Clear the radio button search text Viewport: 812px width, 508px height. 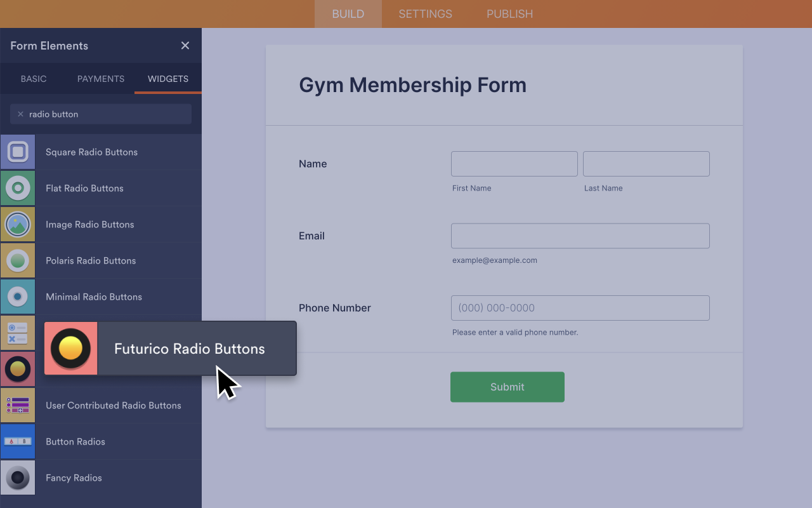(20, 114)
